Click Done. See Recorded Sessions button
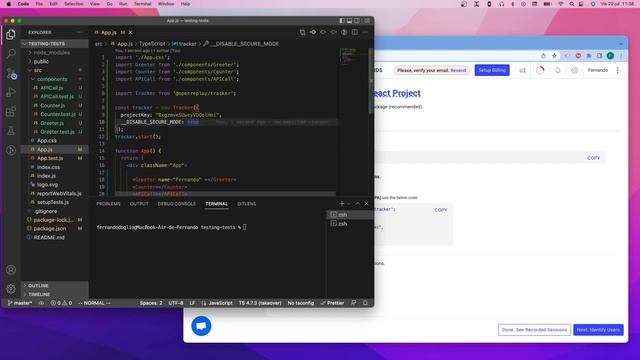The image size is (640, 360). pos(534,330)
